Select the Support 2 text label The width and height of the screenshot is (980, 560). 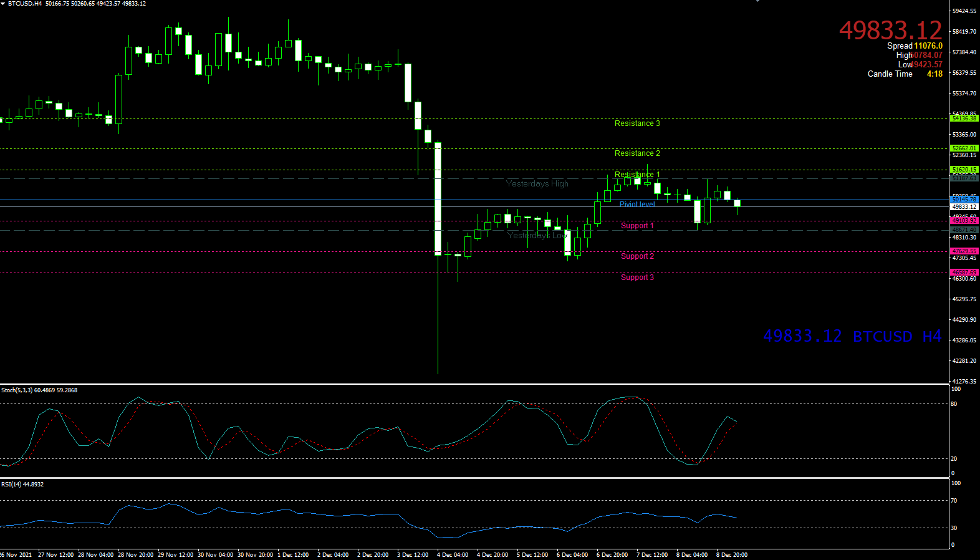pos(637,256)
